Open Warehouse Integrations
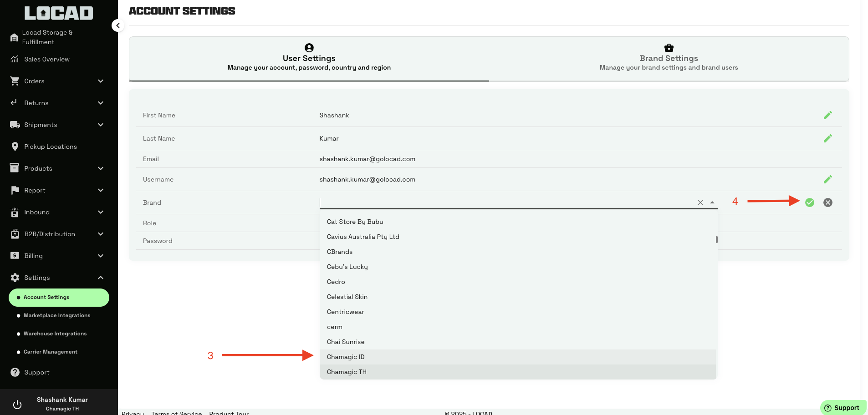This screenshot has width=868, height=415. [x=55, y=334]
